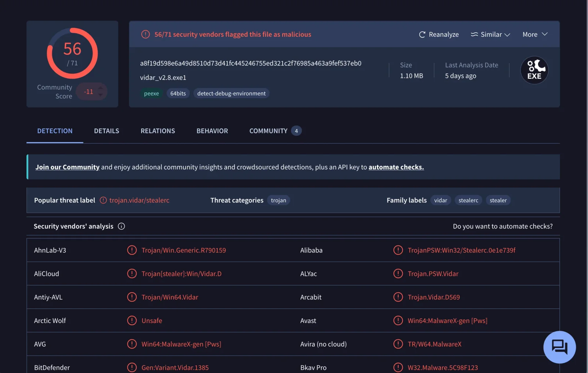Click the stealerc family label

(468, 200)
